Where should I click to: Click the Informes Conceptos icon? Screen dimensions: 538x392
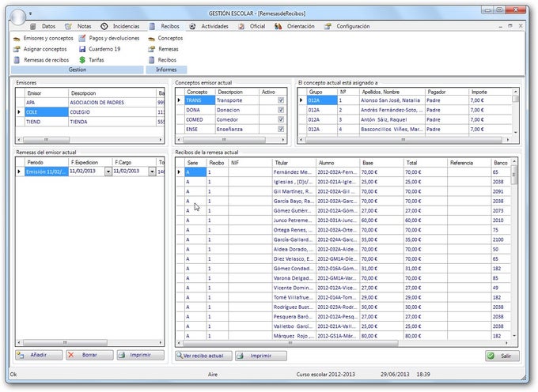tap(151, 39)
